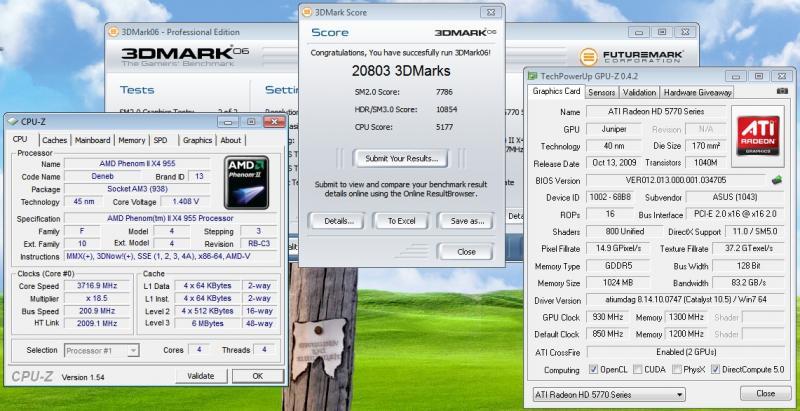
Task: Click the Driver Version atiumdag field
Action: tap(686, 300)
